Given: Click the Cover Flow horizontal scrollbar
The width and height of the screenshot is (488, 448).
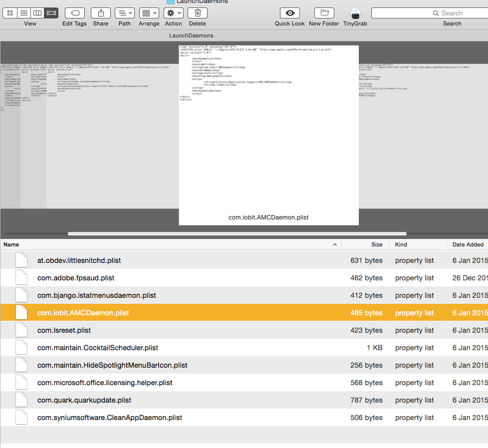Looking at the screenshot, I should tap(237, 233).
